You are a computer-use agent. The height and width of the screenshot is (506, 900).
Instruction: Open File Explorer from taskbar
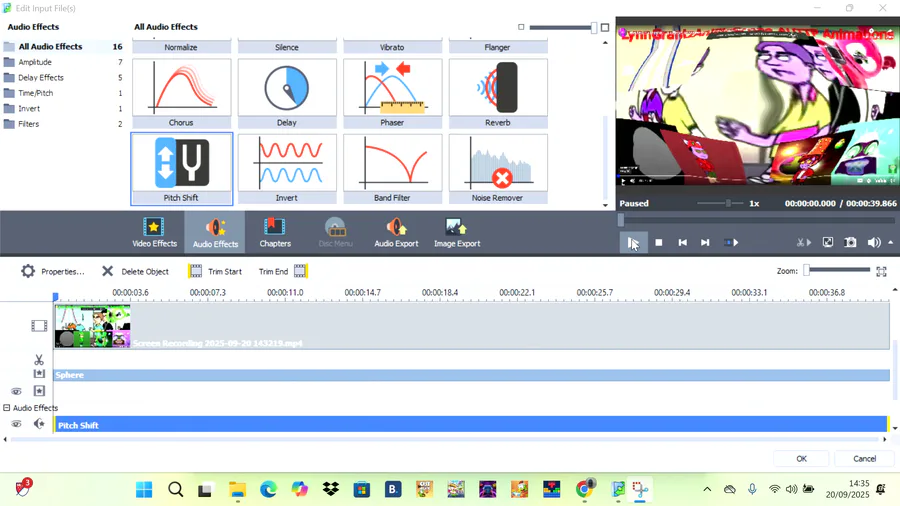coord(238,489)
